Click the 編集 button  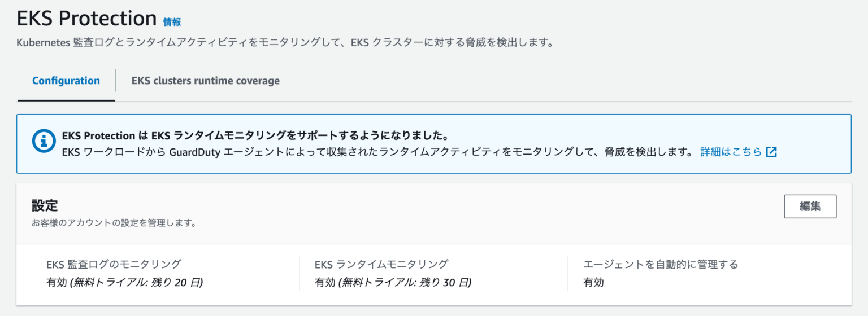810,207
